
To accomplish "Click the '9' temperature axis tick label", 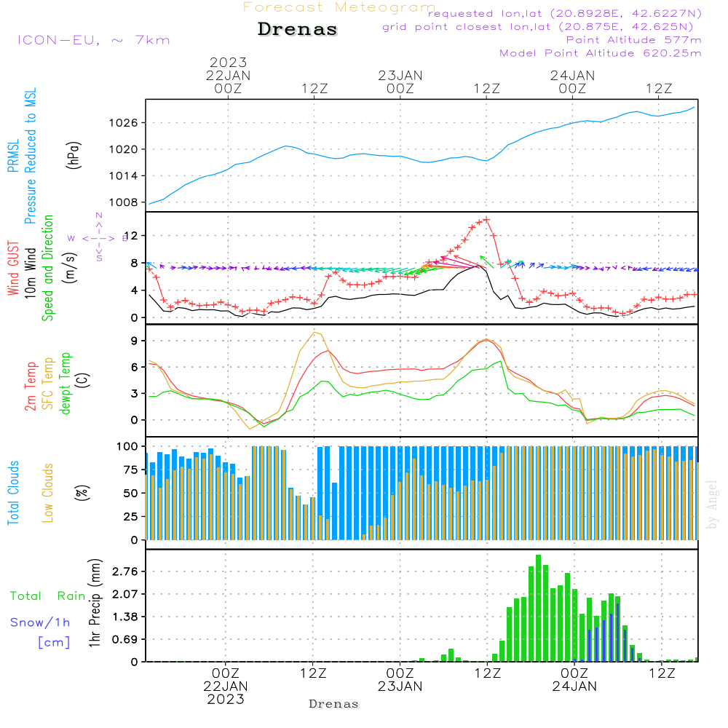I will pos(134,341).
